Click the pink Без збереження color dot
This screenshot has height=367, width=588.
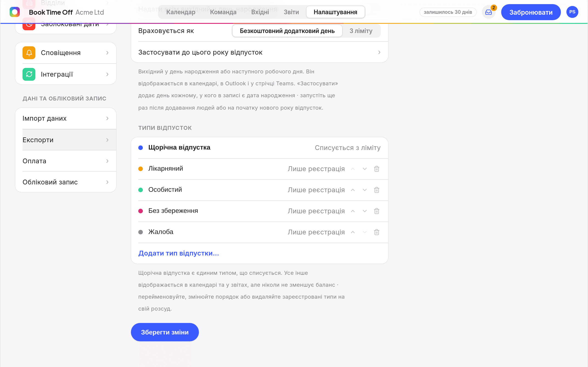[140, 211]
